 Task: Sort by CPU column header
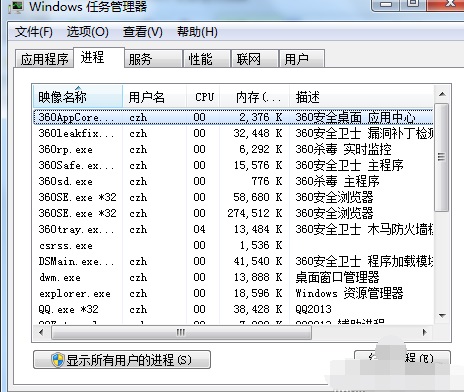(203, 97)
